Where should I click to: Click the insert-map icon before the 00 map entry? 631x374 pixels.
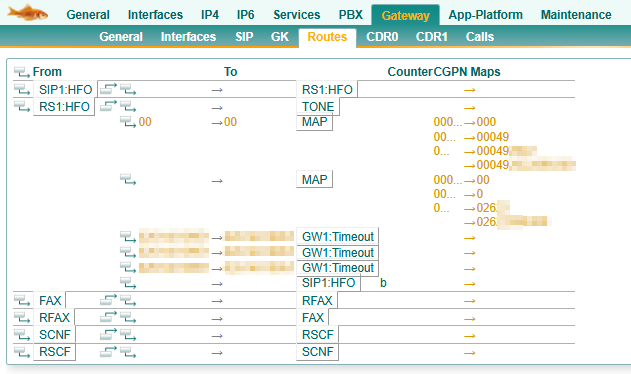[128, 122]
